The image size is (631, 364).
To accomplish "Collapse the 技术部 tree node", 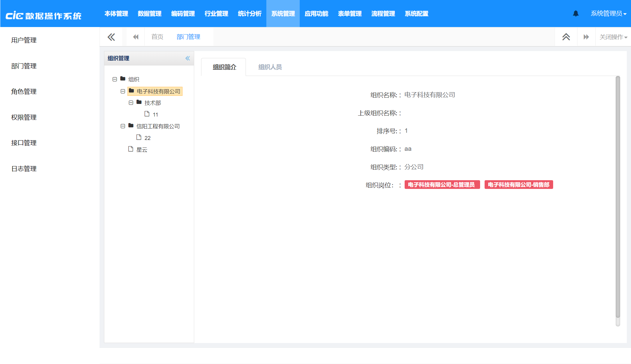I will point(131,103).
